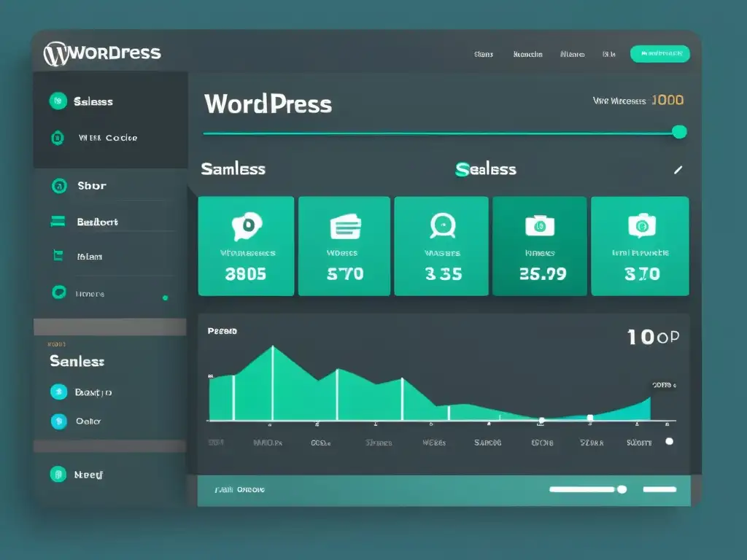
Task: Open the green ring icon above Sanless
Action: [x=59, y=292]
